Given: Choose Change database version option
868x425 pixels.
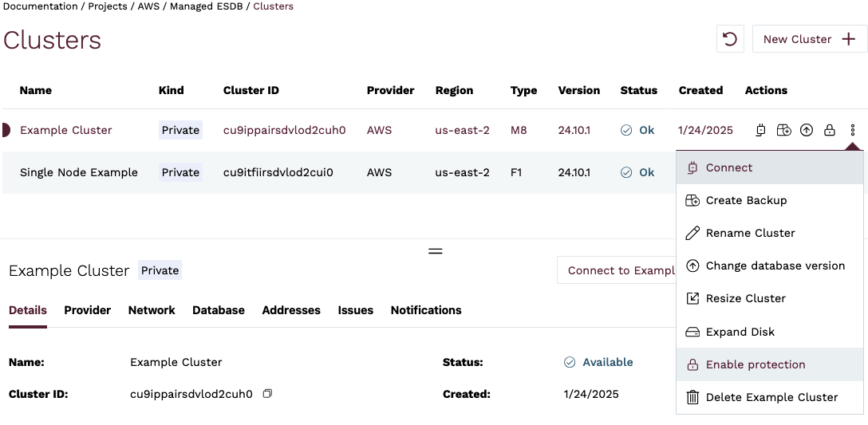Looking at the screenshot, I should [x=775, y=266].
